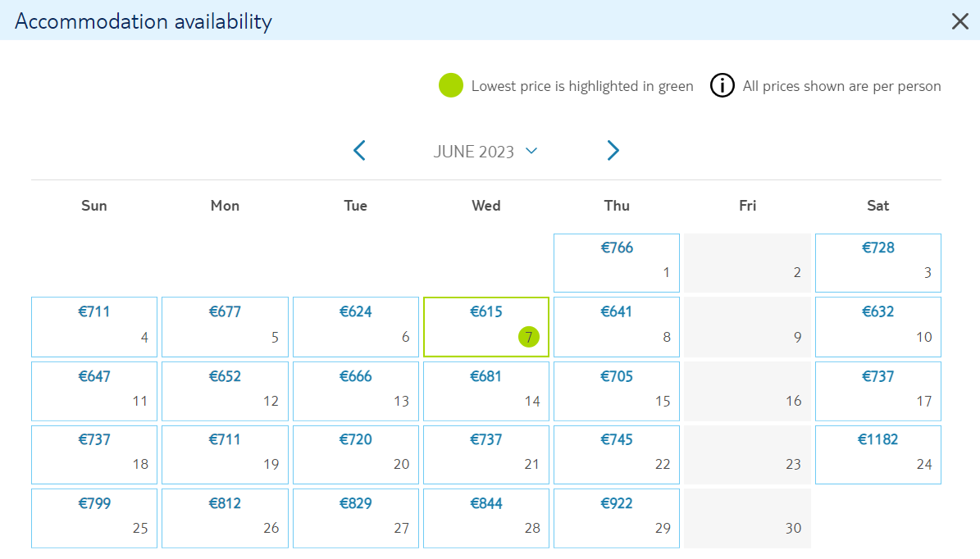Pick June 10 priced at €632
The width and height of the screenshot is (980, 559).
click(878, 327)
